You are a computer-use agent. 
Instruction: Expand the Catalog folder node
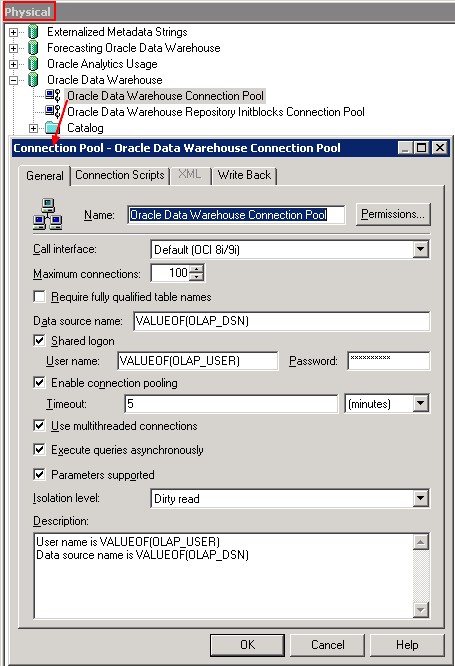coord(33,128)
